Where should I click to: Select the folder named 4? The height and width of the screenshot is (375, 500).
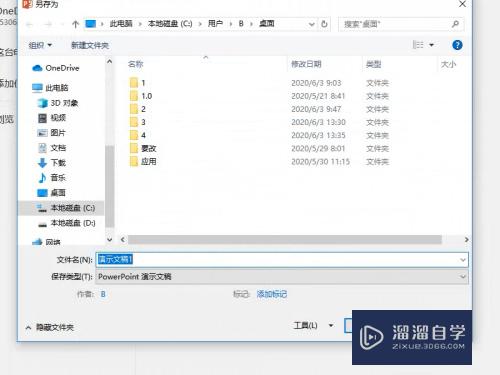coord(138,135)
